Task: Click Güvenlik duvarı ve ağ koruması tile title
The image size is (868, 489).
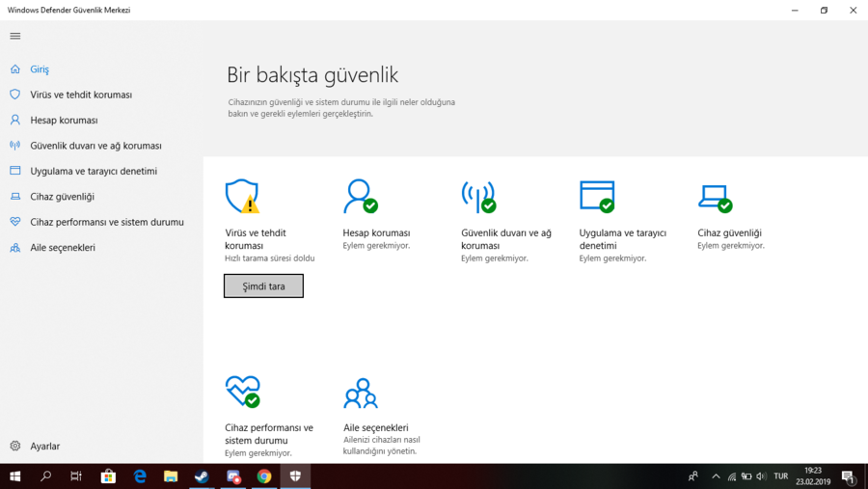Action: pos(506,239)
